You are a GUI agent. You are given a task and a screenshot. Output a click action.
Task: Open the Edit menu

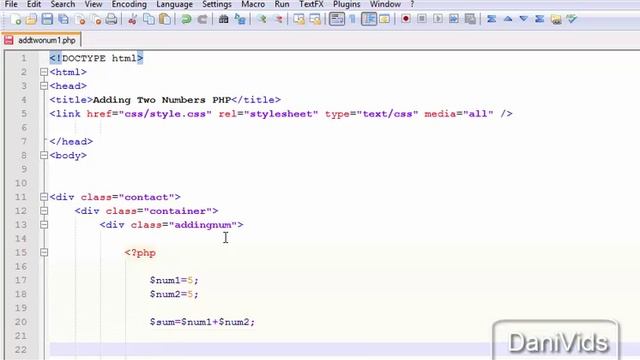point(34,4)
